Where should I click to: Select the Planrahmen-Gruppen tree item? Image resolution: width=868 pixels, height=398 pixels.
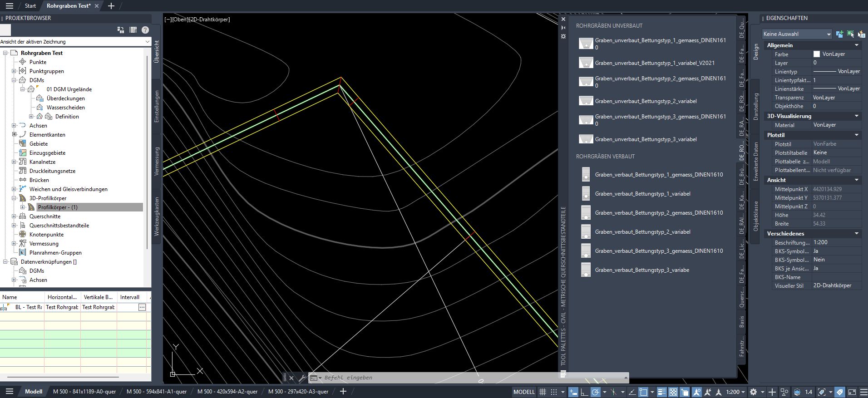[55, 253]
